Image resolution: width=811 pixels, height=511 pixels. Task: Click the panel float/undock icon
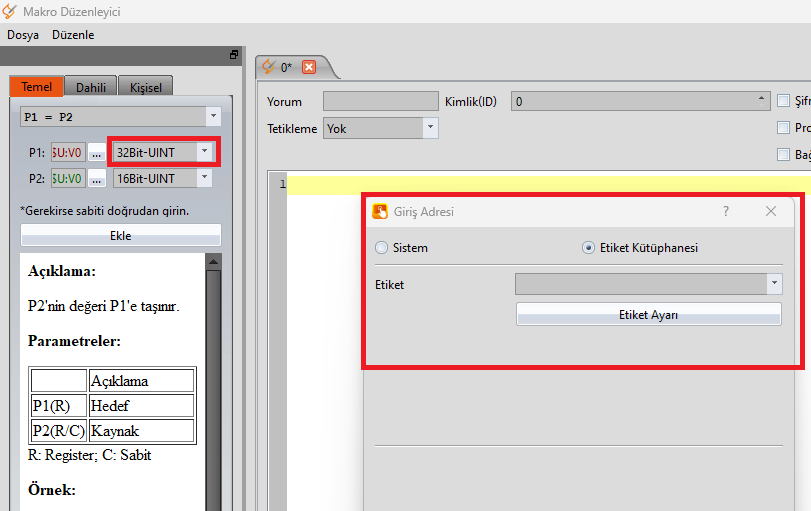point(234,54)
